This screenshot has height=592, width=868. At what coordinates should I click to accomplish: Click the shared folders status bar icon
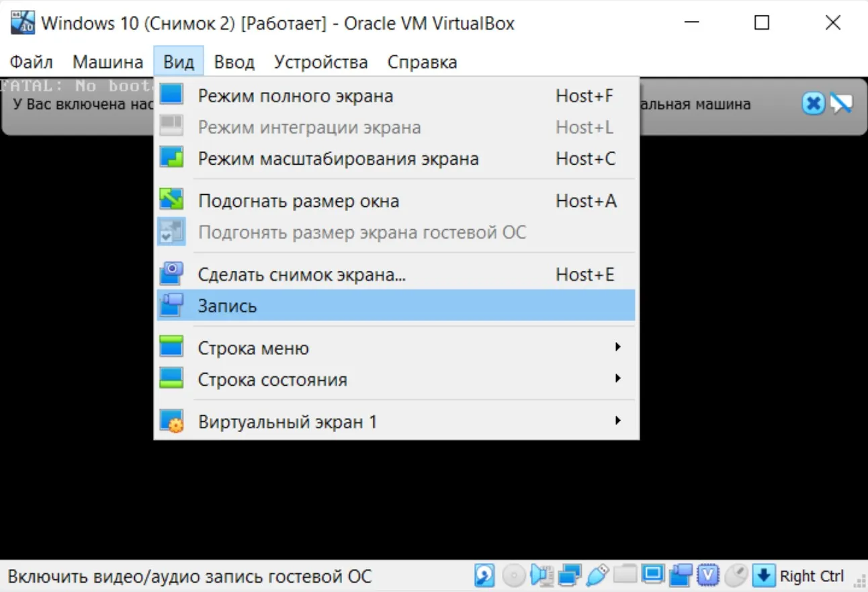click(x=625, y=575)
